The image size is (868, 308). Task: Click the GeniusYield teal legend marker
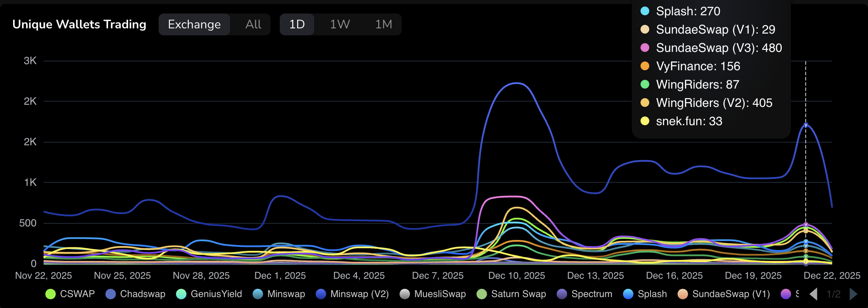[181, 294]
